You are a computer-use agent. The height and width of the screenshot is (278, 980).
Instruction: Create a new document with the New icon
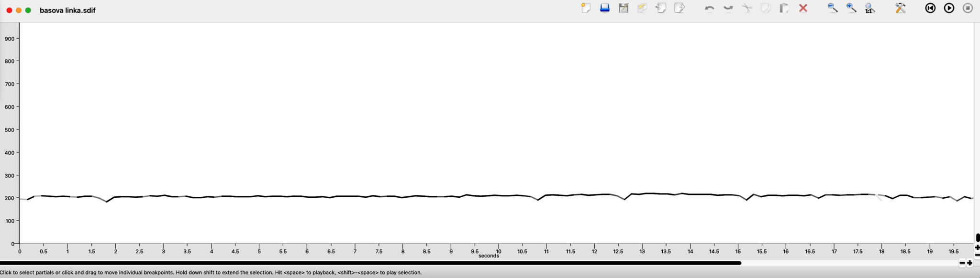pyautogui.click(x=586, y=8)
